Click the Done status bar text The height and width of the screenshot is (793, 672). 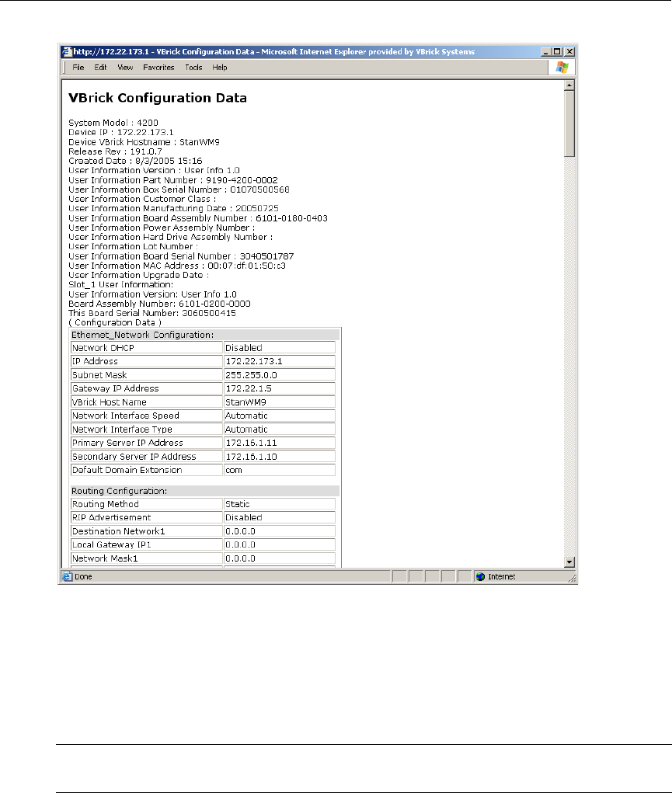[83, 576]
